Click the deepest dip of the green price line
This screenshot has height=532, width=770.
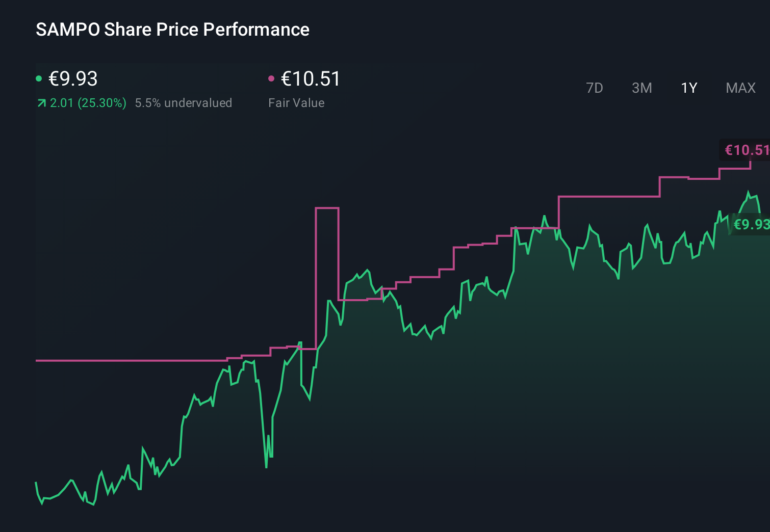coord(266,466)
